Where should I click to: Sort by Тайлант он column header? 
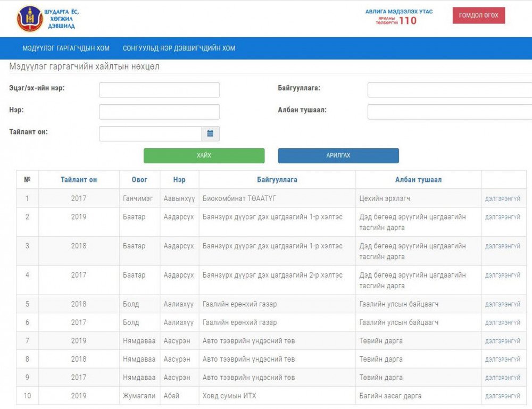click(x=79, y=180)
